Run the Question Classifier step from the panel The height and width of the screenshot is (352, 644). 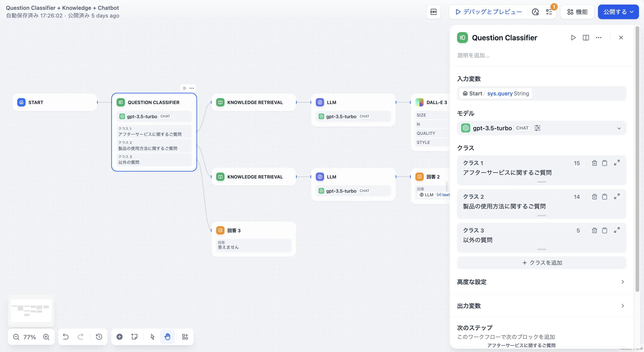[573, 38]
